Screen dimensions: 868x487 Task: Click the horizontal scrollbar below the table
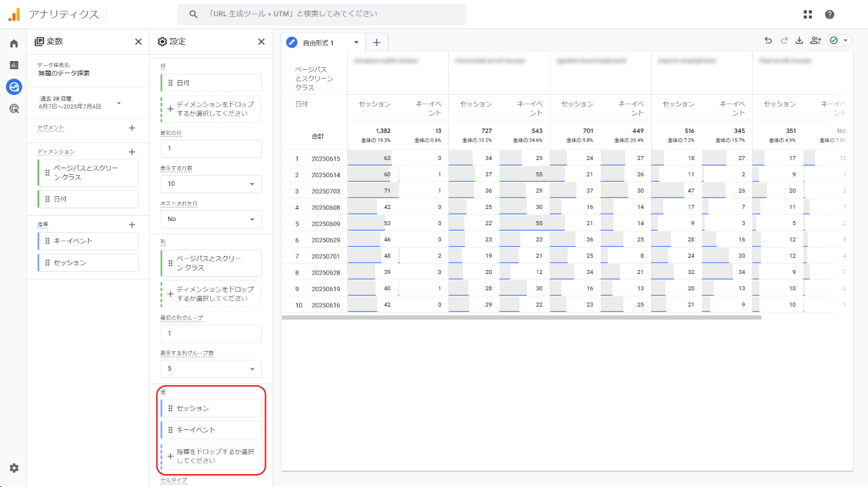521,317
